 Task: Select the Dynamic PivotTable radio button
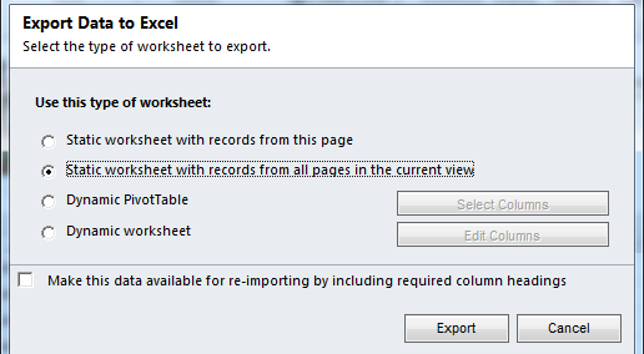coord(48,202)
